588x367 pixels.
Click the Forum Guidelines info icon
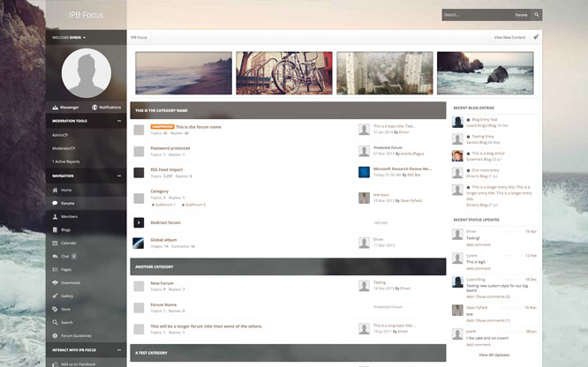(55, 336)
